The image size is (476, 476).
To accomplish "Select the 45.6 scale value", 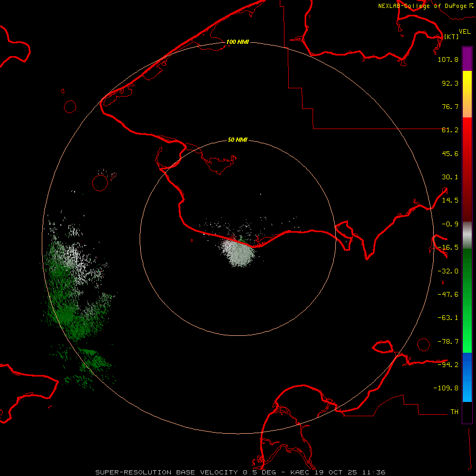I will point(450,153).
